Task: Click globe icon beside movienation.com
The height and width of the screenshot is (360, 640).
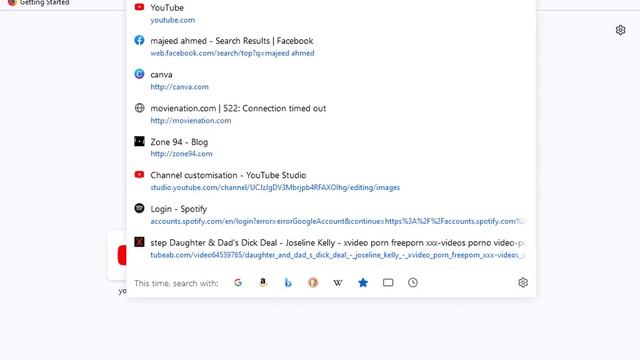Action: 140,108
